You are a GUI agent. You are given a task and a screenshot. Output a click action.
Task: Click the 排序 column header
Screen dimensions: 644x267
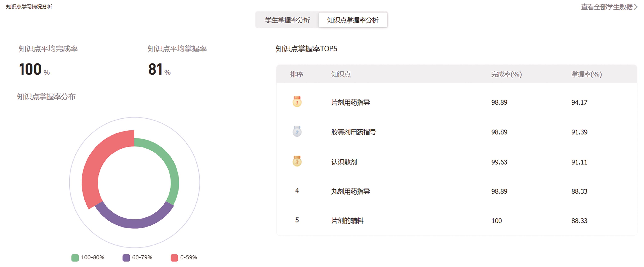click(x=296, y=74)
